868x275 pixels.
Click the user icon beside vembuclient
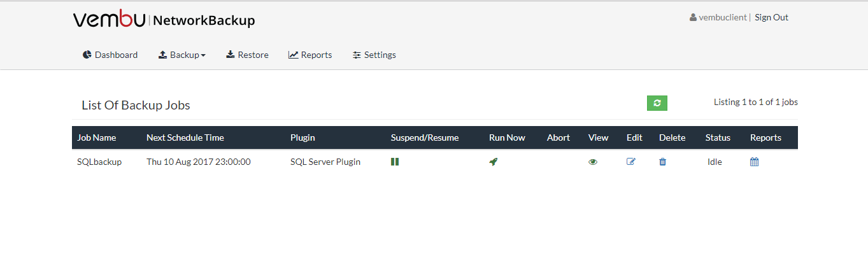pos(693,18)
